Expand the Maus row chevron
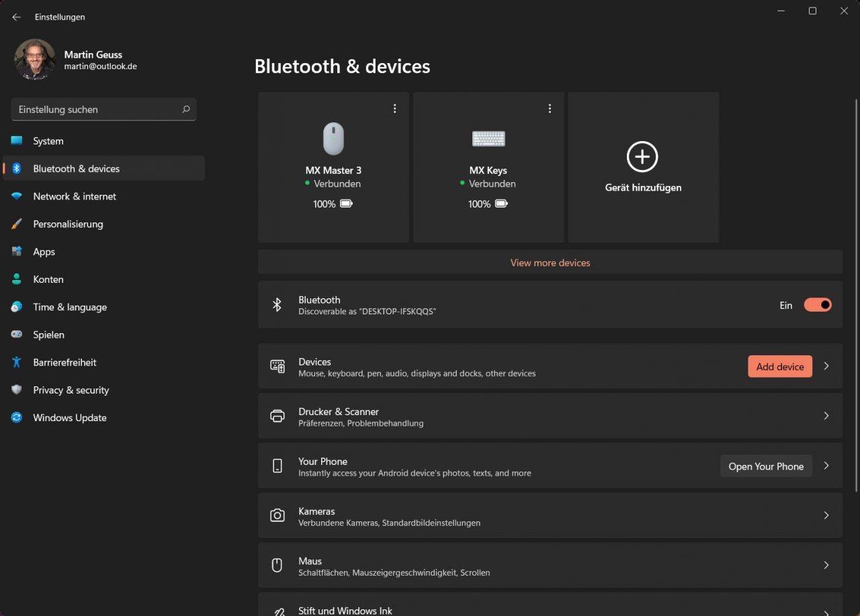The width and height of the screenshot is (860, 616). 826,566
